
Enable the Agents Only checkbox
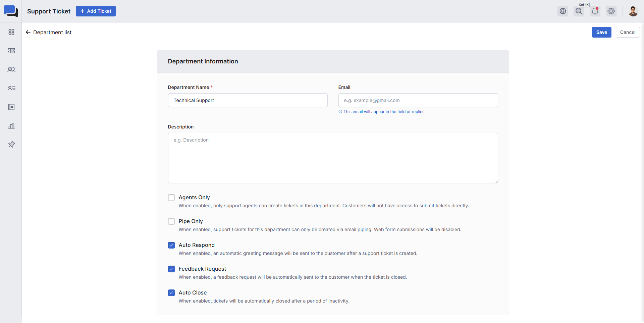tap(171, 198)
